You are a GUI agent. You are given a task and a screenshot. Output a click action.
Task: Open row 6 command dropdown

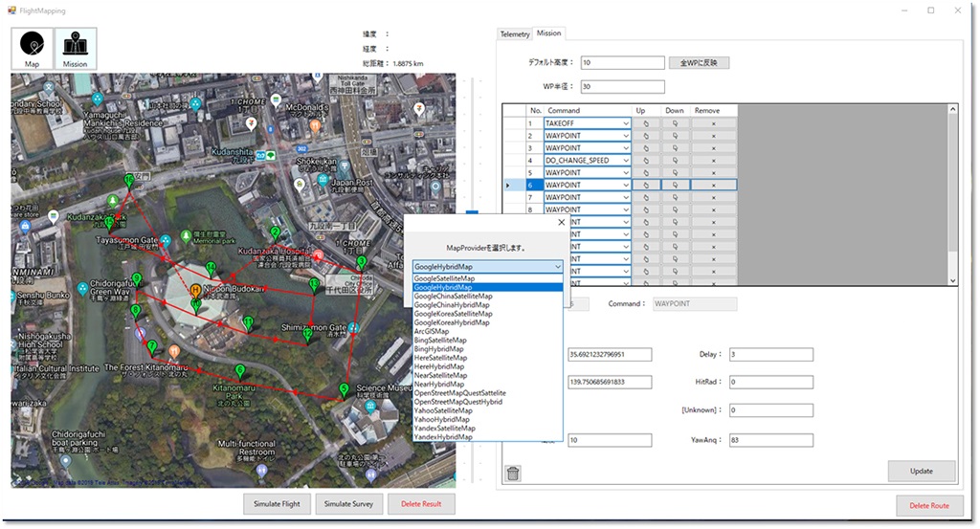[x=625, y=185]
